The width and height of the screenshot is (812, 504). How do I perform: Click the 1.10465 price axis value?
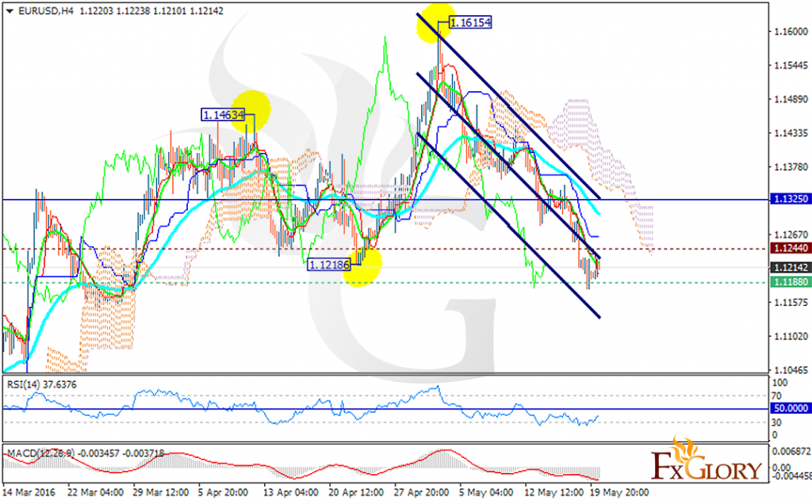[x=791, y=370]
